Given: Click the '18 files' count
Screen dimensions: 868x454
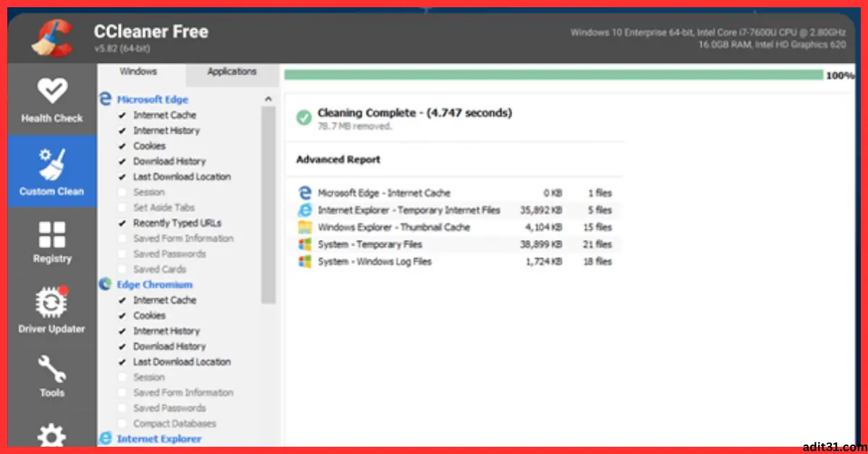Looking at the screenshot, I should coord(599,262).
